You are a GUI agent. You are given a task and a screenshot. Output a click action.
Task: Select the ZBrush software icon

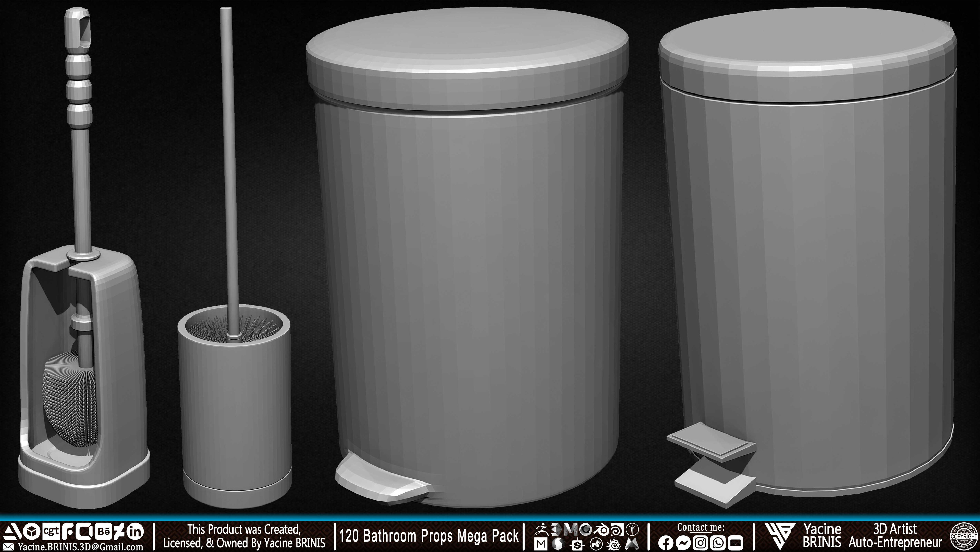coord(541,530)
